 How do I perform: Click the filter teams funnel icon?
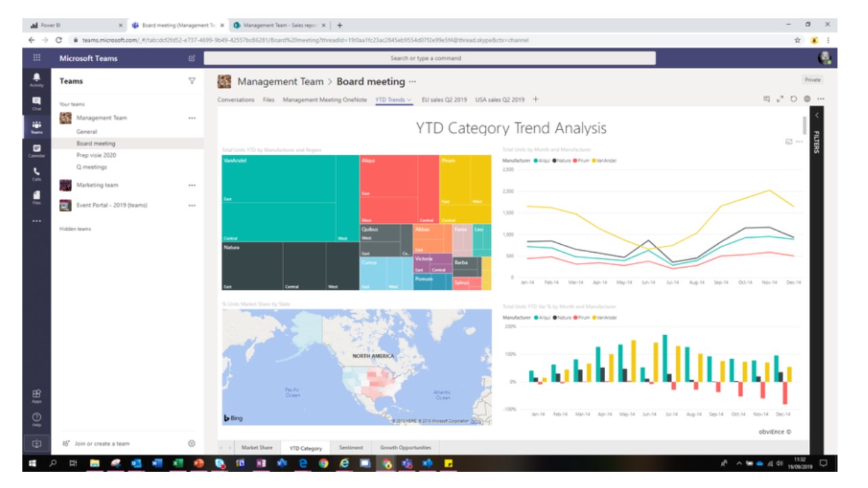pyautogui.click(x=192, y=81)
